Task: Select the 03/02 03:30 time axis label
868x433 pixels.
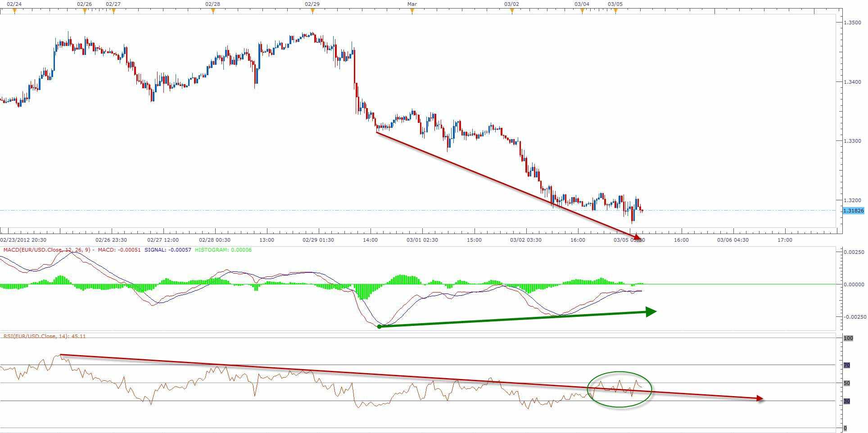Action: [525, 240]
